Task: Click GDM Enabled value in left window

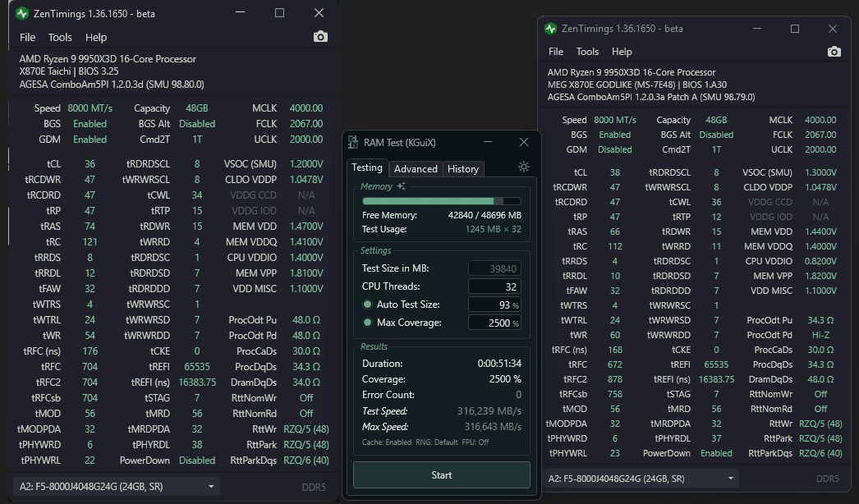Action: (x=90, y=140)
